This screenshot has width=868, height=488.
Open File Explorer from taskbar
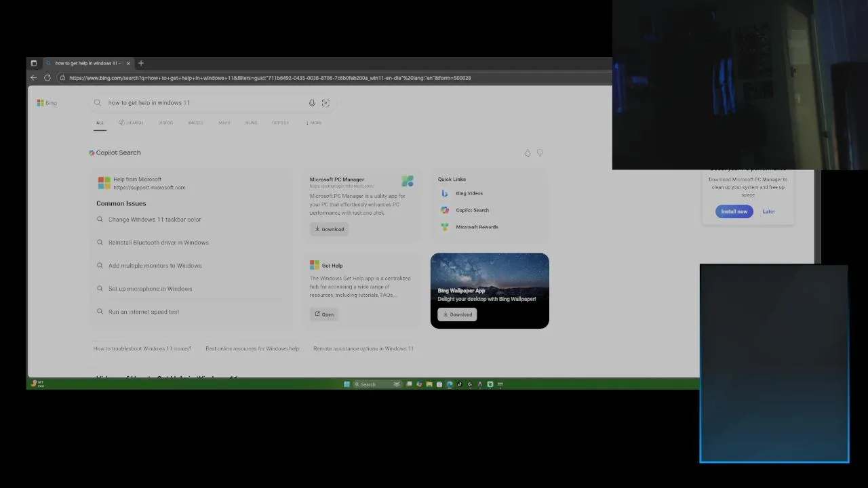(429, 384)
